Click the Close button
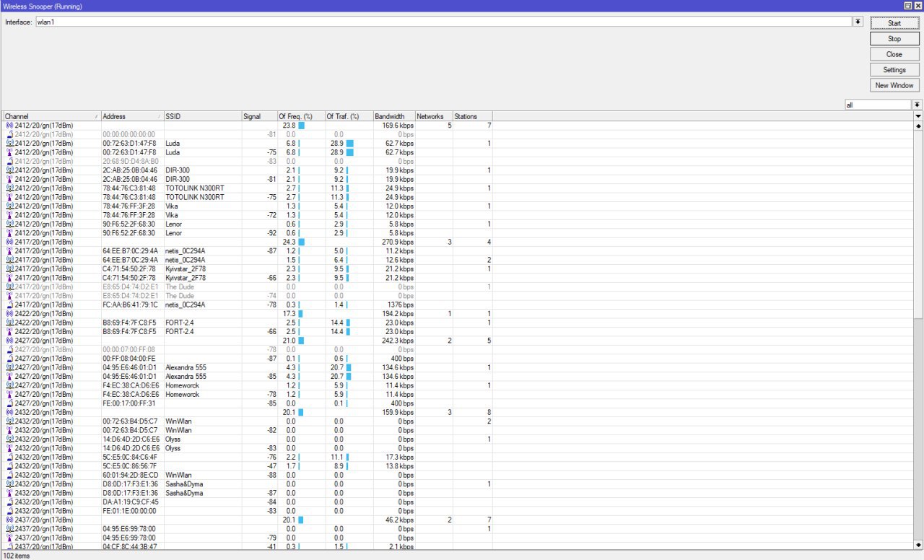This screenshot has height=560, width=924. click(x=894, y=54)
